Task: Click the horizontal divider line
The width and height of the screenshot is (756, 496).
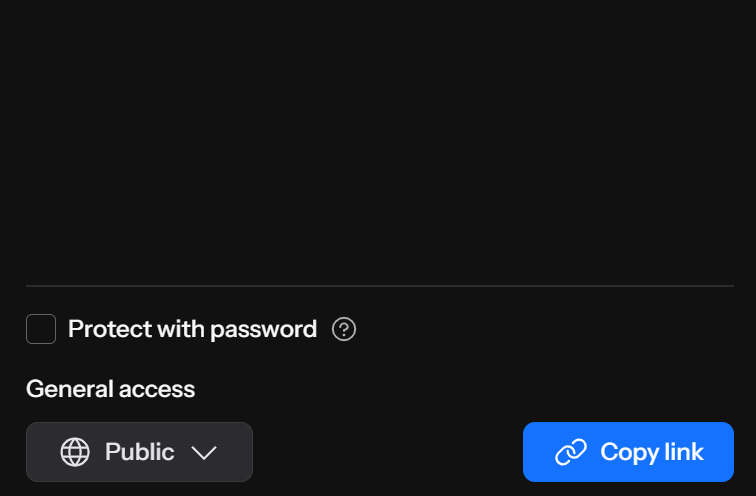Action: pos(380,286)
